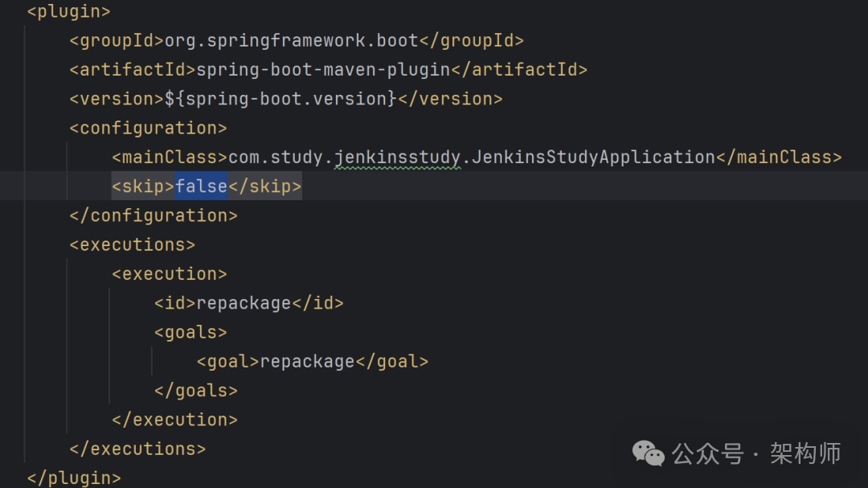Viewport: 868px width, 488px height.
Task: Place cursor on opening <configuration> tag
Action: pos(149,129)
